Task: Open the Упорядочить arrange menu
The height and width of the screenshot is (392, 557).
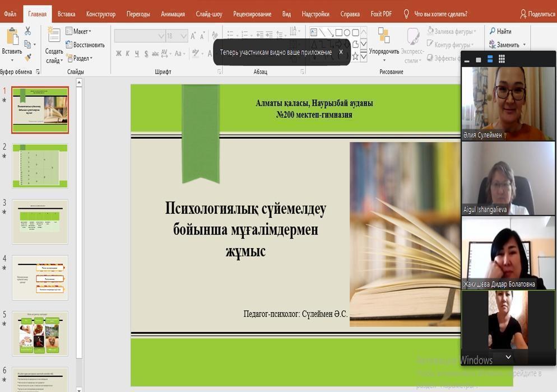Action: [x=384, y=45]
